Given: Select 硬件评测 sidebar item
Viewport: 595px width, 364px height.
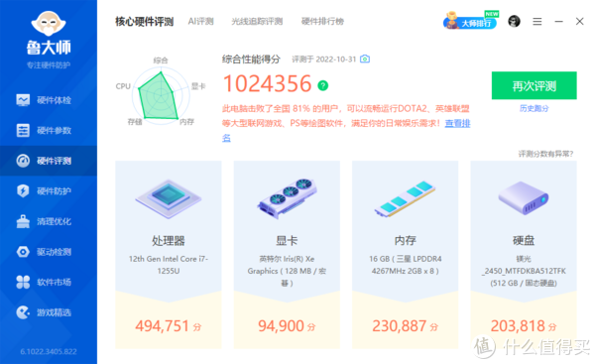Looking at the screenshot, I should [x=49, y=161].
